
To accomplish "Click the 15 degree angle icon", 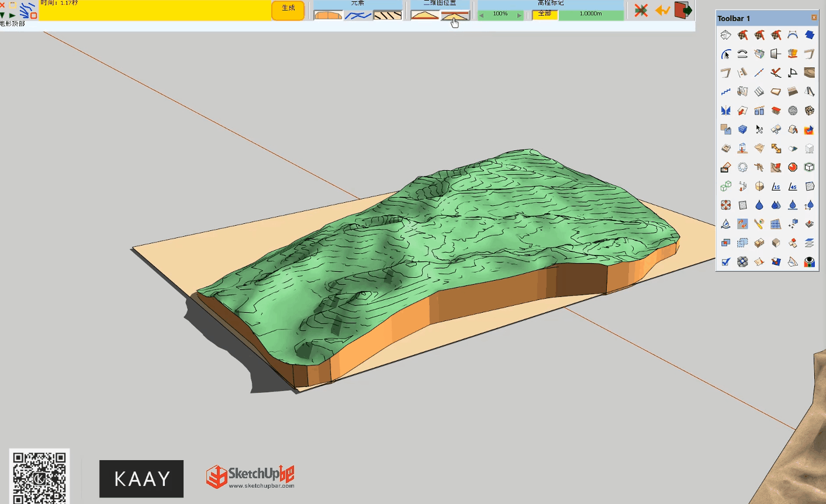I will [776, 187].
